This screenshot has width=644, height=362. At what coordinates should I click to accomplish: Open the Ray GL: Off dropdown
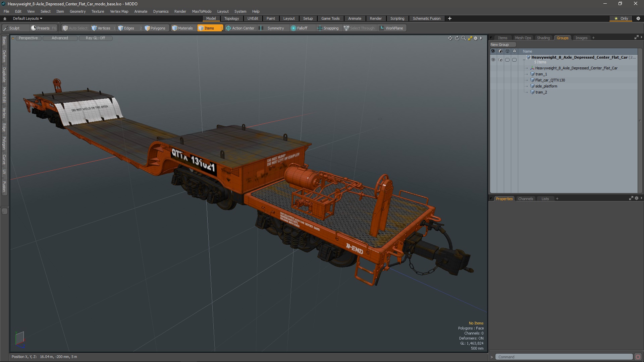coord(95,38)
